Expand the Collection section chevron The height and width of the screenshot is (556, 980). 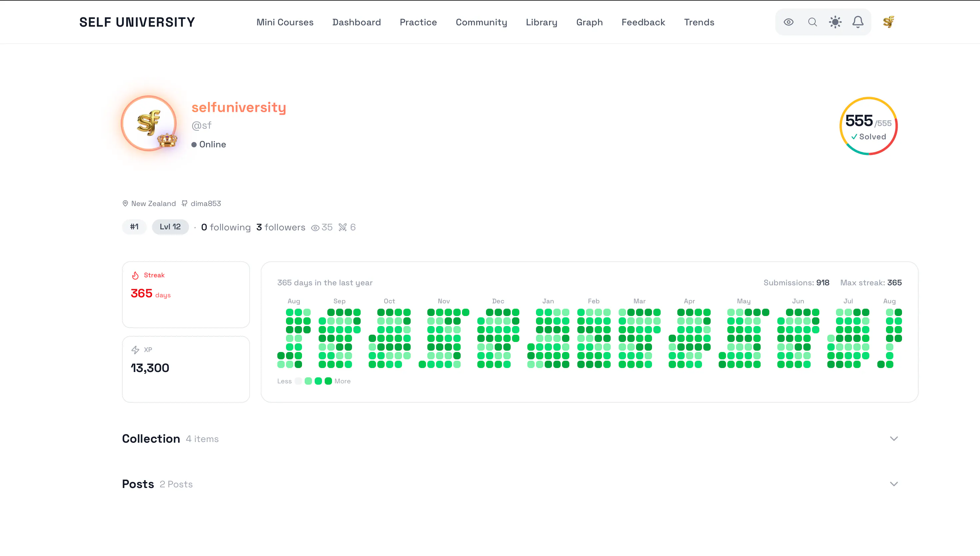pos(894,438)
